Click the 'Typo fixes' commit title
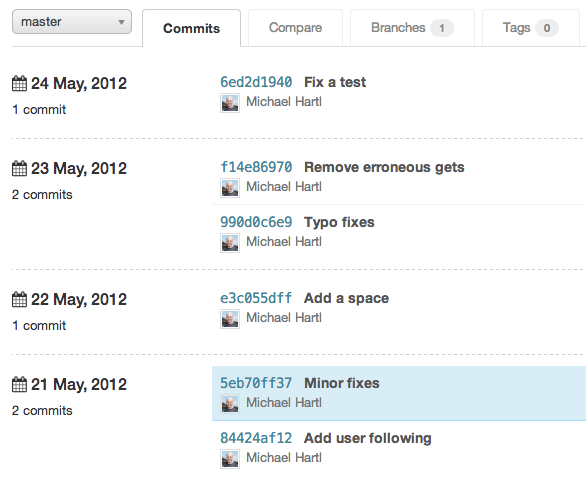This screenshot has width=586, height=485. point(339,222)
